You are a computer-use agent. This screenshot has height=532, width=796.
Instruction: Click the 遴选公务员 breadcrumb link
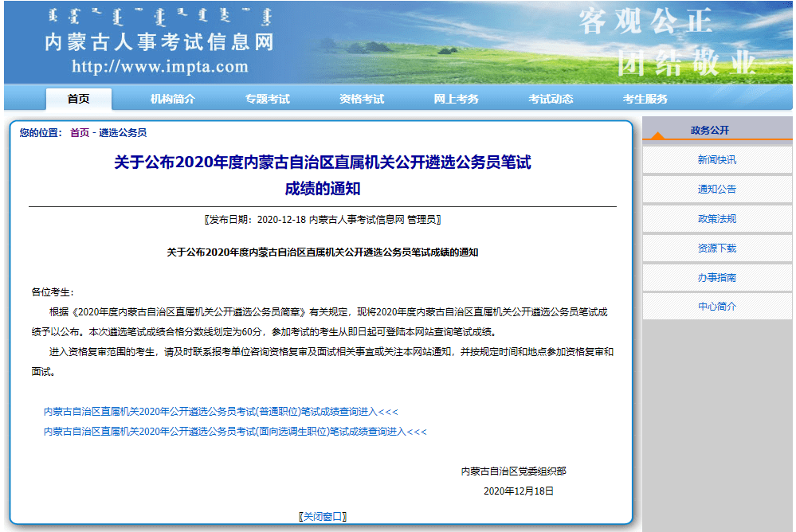tap(123, 132)
